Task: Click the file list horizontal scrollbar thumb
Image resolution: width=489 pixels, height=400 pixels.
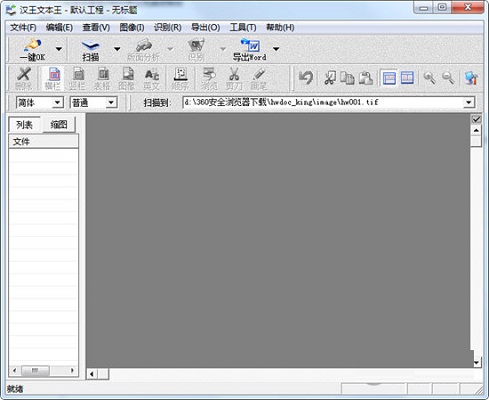Action: click(x=35, y=370)
